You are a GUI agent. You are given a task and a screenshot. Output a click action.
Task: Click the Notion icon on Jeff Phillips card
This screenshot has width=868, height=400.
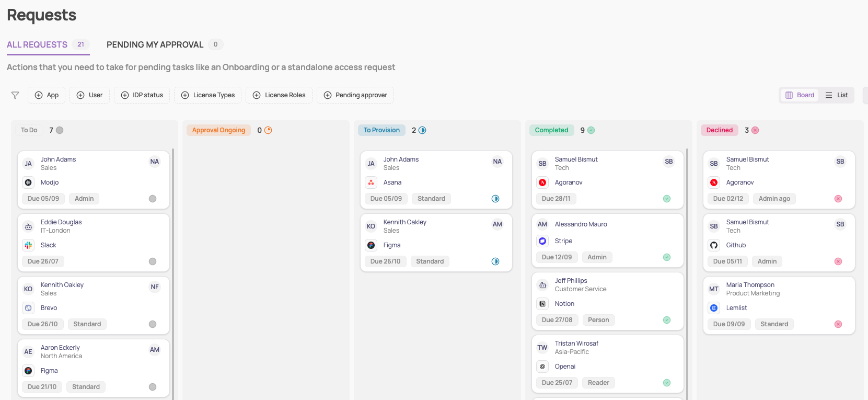(x=542, y=304)
